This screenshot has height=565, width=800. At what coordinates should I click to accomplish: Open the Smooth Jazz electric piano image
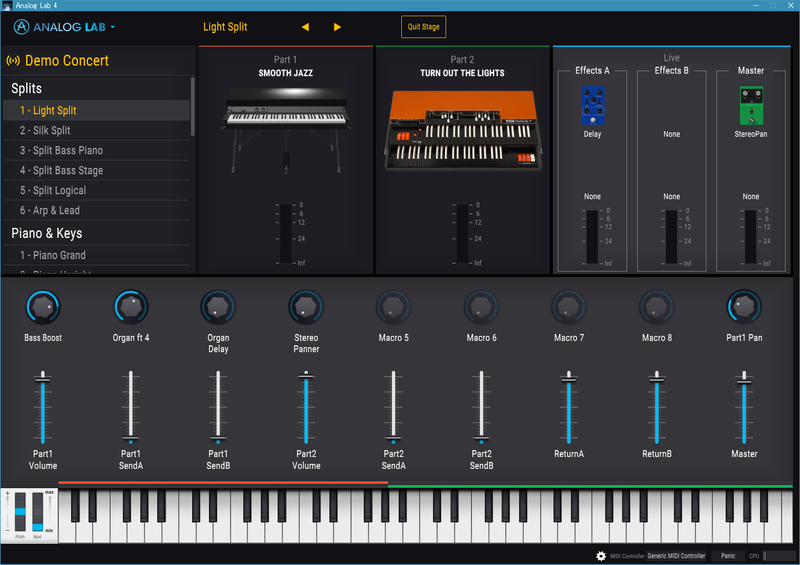click(x=286, y=131)
